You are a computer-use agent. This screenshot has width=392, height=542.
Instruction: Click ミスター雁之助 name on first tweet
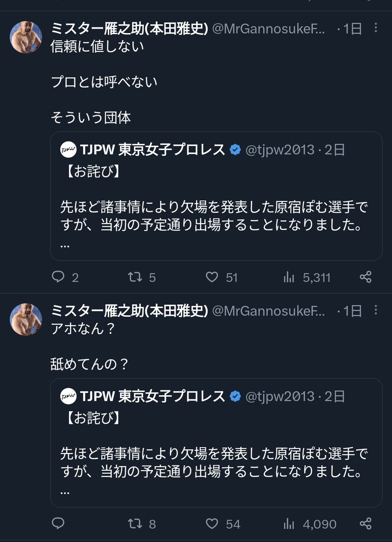[x=129, y=29]
